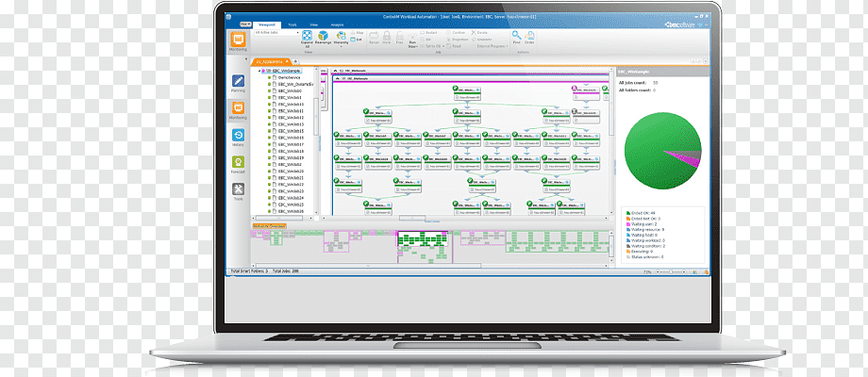Select DemoService in the tree
This screenshot has height=377, width=868.
288,77
